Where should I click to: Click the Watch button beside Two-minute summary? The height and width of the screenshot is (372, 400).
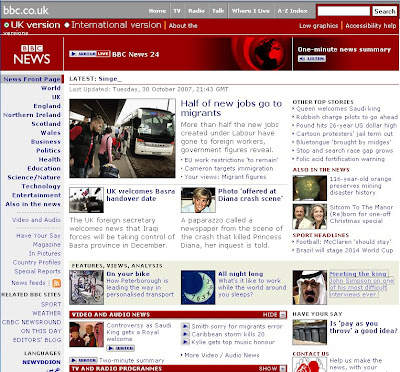click(x=83, y=360)
